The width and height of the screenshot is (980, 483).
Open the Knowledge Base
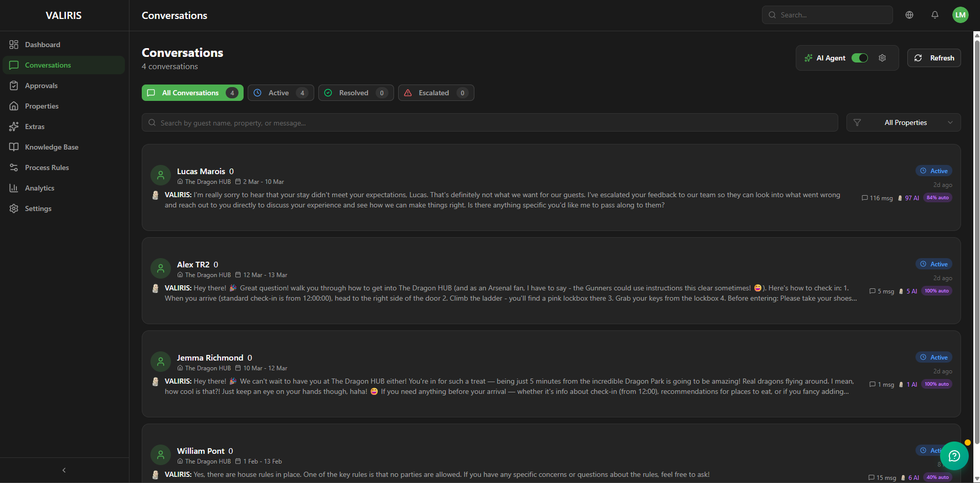[x=51, y=147]
